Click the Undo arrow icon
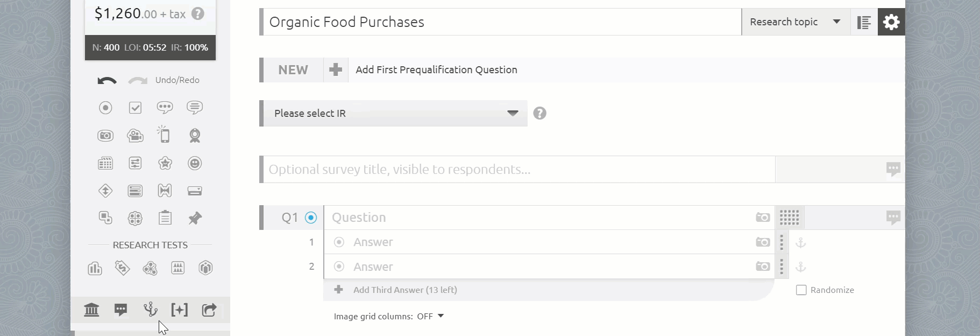Image resolution: width=980 pixels, height=336 pixels. tap(107, 81)
